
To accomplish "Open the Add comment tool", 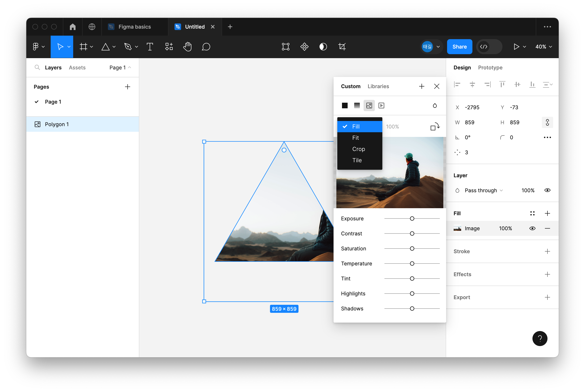I will click(x=206, y=47).
